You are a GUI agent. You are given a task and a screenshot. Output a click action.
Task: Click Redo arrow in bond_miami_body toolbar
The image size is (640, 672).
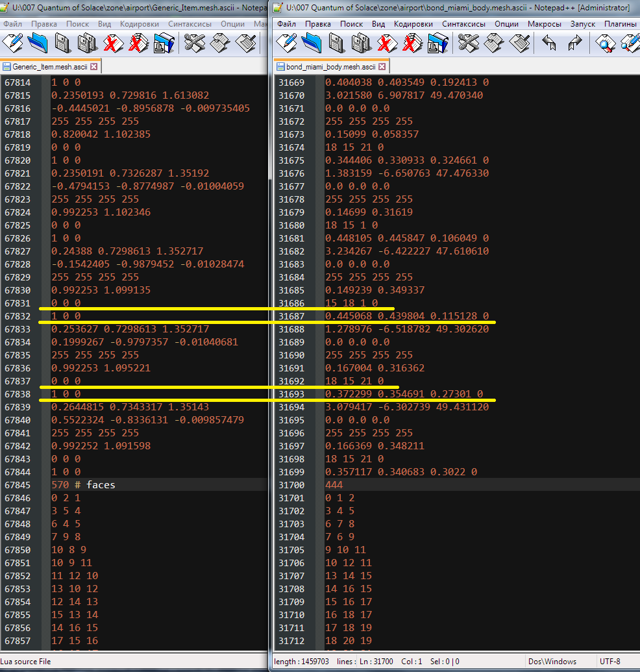(x=574, y=44)
